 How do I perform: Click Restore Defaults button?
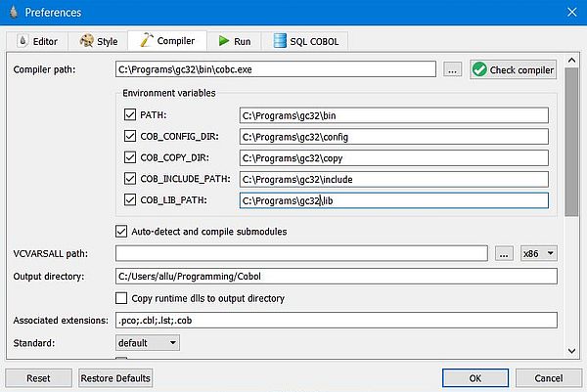click(115, 378)
